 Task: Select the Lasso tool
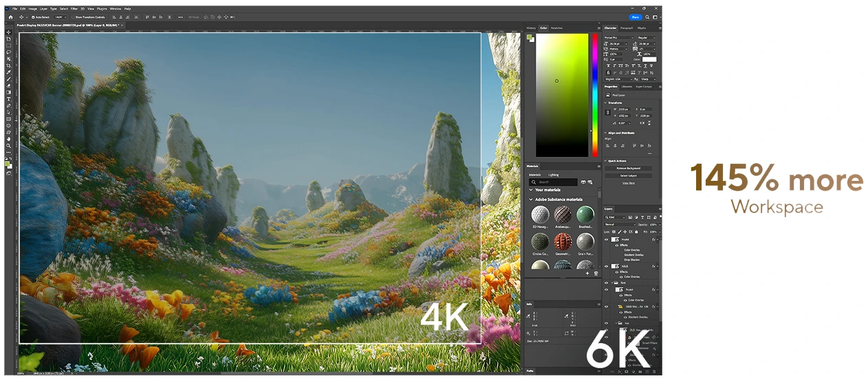tap(8, 52)
